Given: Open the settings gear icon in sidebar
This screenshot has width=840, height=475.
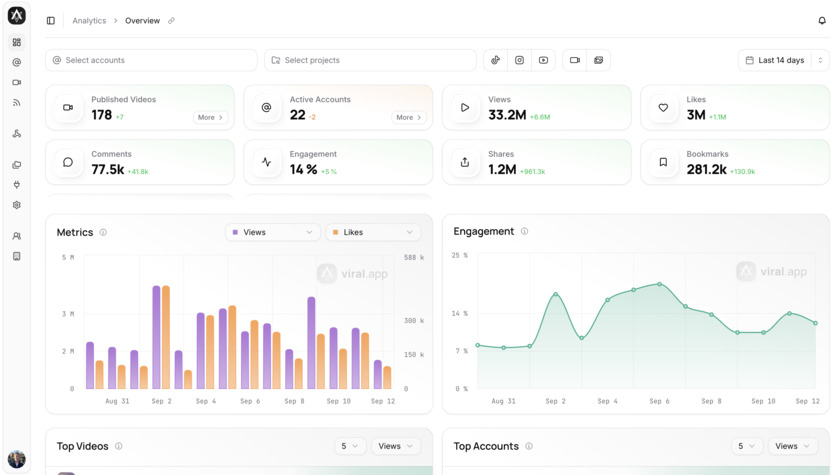Looking at the screenshot, I should pos(17,205).
